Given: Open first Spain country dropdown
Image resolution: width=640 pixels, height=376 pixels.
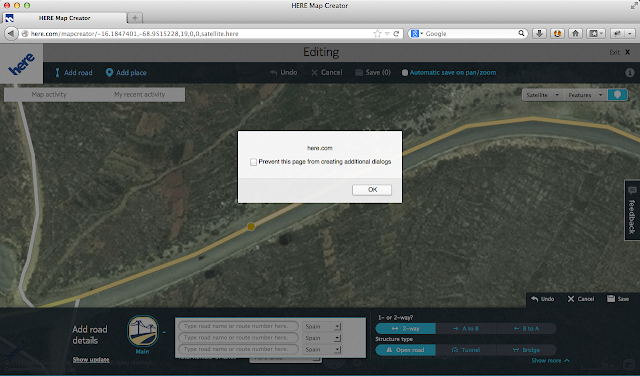Looking at the screenshot, I should (x=322, y=326).
